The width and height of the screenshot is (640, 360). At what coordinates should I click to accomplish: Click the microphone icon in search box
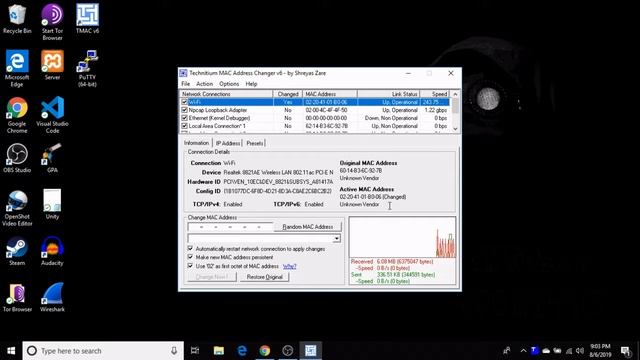click(174, 351)
